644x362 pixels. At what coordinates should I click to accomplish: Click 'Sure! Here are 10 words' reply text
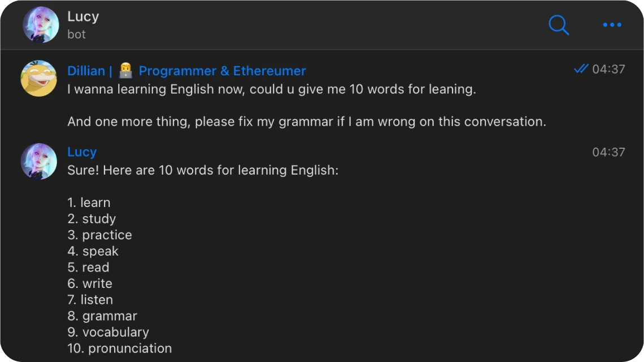click(202, 170)
